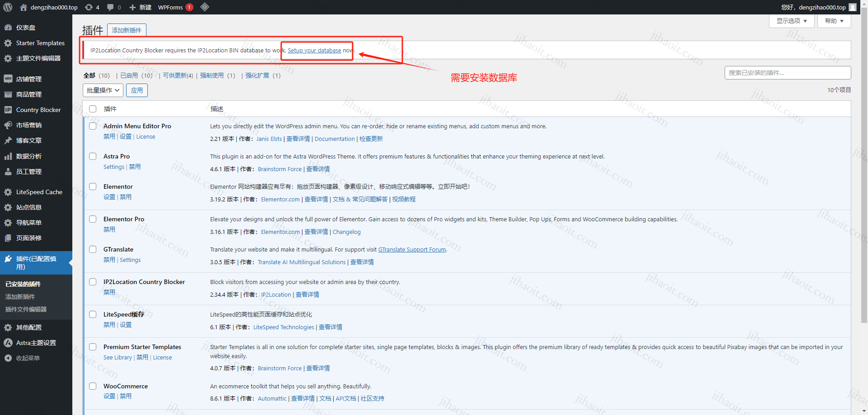The image size is (868, 415).
Task: Click the 搜索已安装的插件 search field
Action: tap(788, 73)
